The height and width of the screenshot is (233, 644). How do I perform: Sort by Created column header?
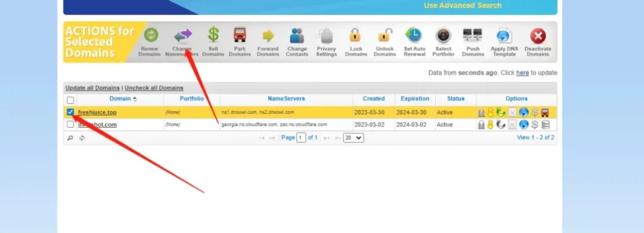(374, 99)
